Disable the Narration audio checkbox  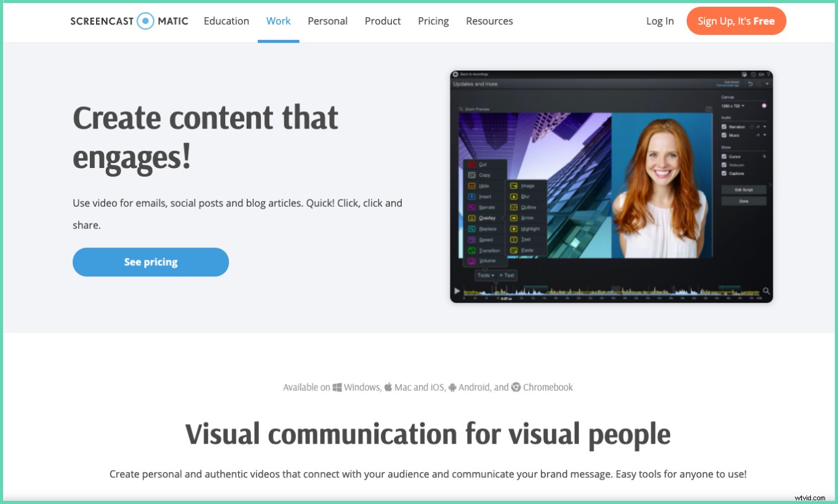pos(723,126)
